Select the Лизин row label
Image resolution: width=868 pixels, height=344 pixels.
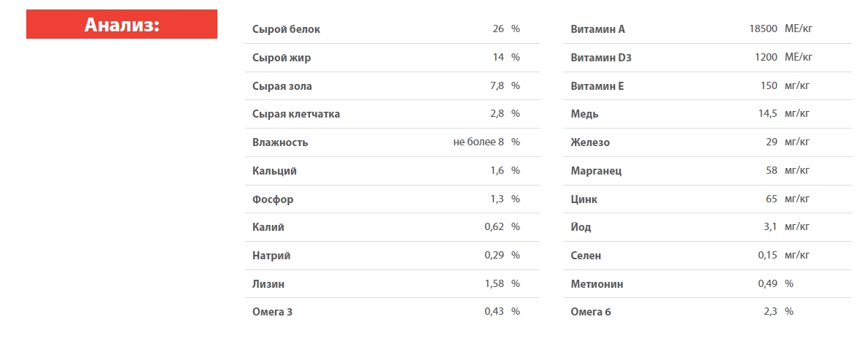(268, 284)
